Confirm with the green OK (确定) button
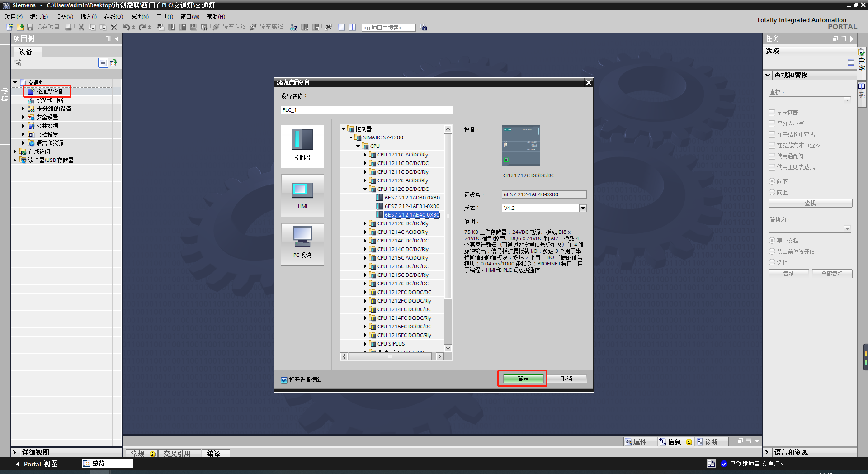 (x=523, y=379)
